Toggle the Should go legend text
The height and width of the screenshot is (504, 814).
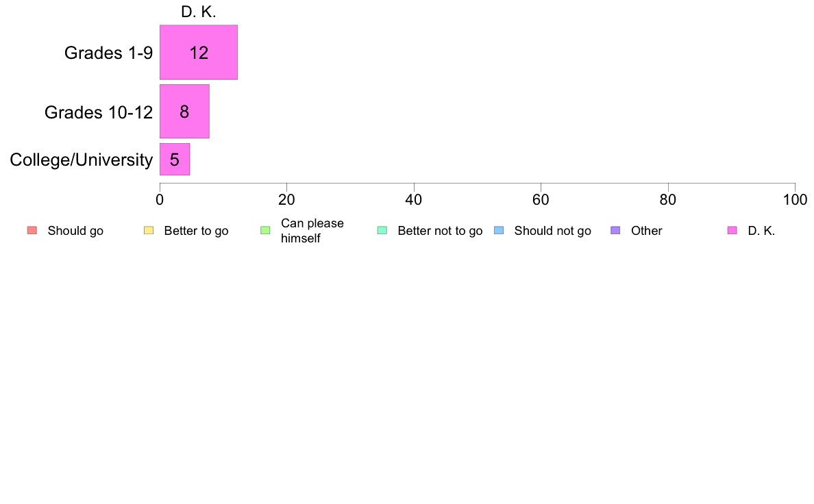[x=75, y=231]
